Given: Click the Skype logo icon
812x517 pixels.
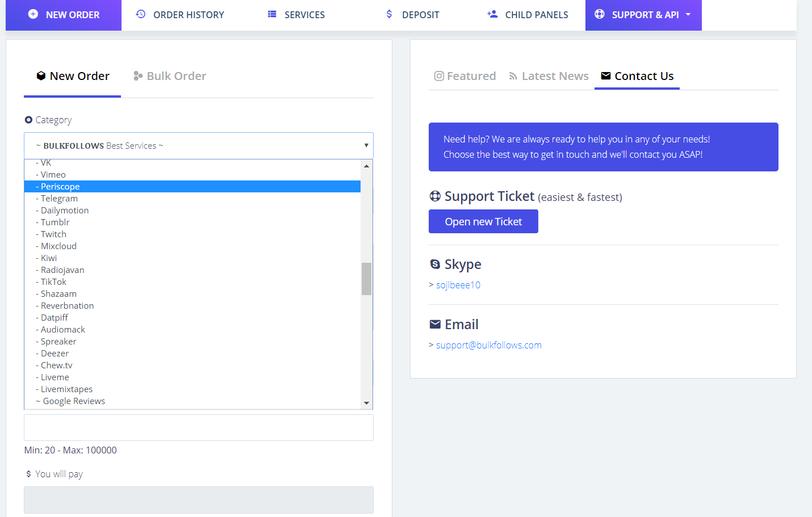Looking at the screenshot, I should click(435, 264).
